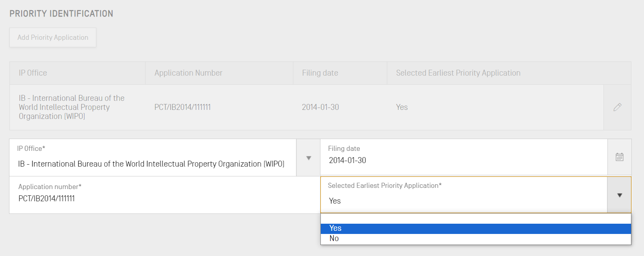Click the 2014-01-30 date in the table row

tap(320, 107)
